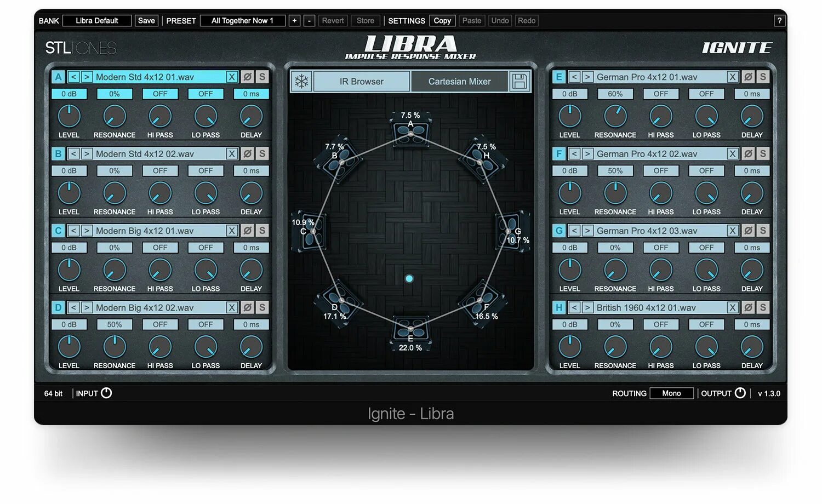Select slot F letter tab
The width and height of the screenshot is (822, 504).
559,154
